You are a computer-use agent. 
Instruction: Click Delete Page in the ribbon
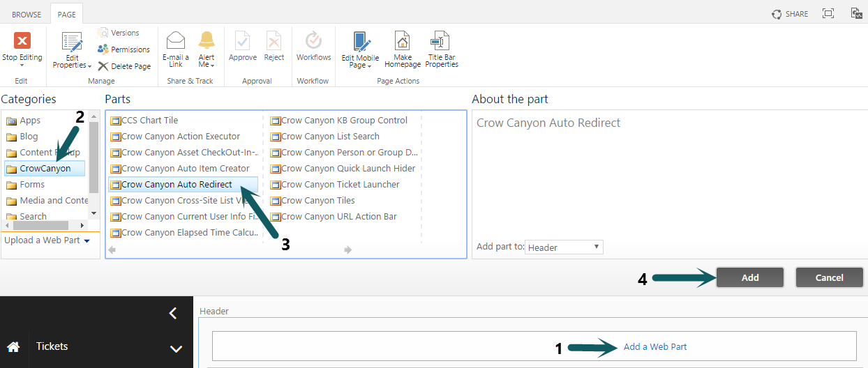tap(124, 66)
